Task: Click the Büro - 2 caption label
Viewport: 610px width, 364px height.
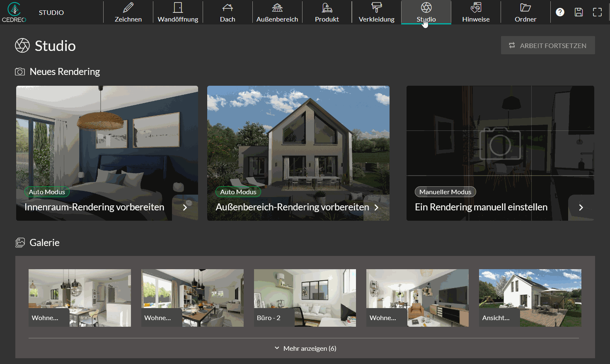Action: (269, 318)
